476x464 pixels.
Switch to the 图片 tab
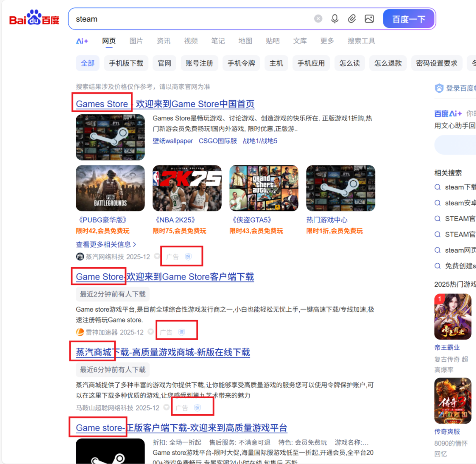pyautogui.click(x=136, y=41)
